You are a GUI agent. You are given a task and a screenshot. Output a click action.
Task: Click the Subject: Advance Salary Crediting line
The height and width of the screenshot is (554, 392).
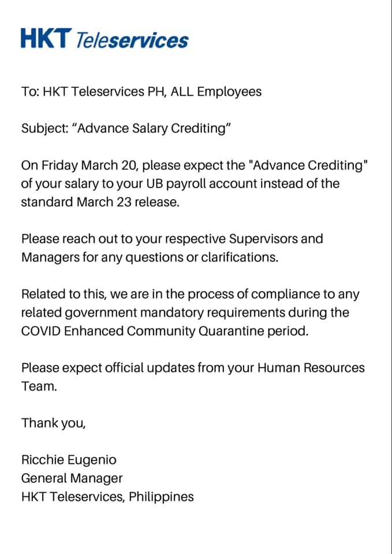[126, 129]
